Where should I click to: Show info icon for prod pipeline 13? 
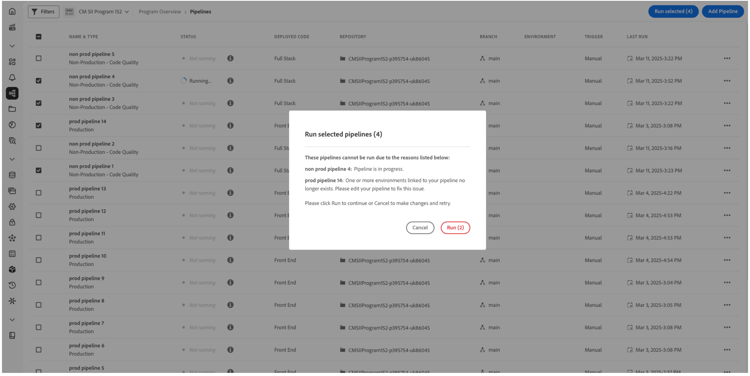(230, 193)
